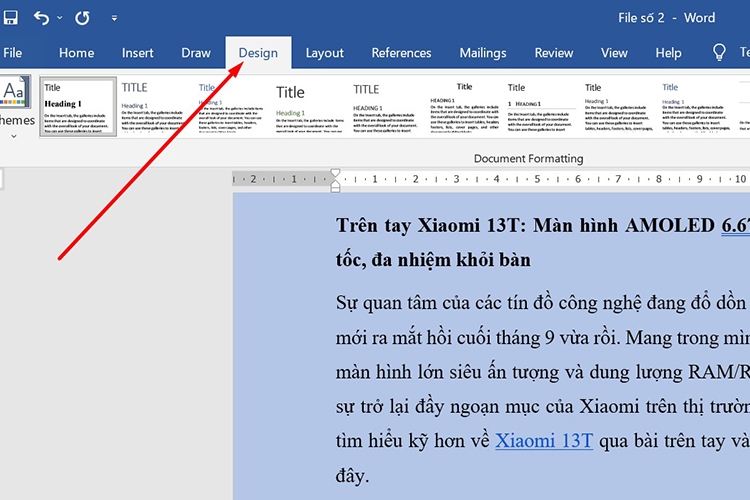Open the Undo history dropdown arrow
This screenshot has width=750, height=500.
[59, 18]
